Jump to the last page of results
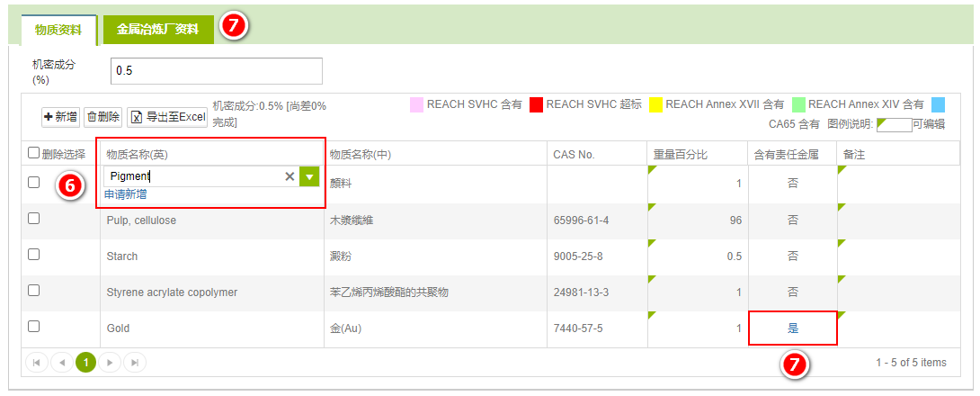This screenshot has height=396, width=980. click(x=134, y=363)
